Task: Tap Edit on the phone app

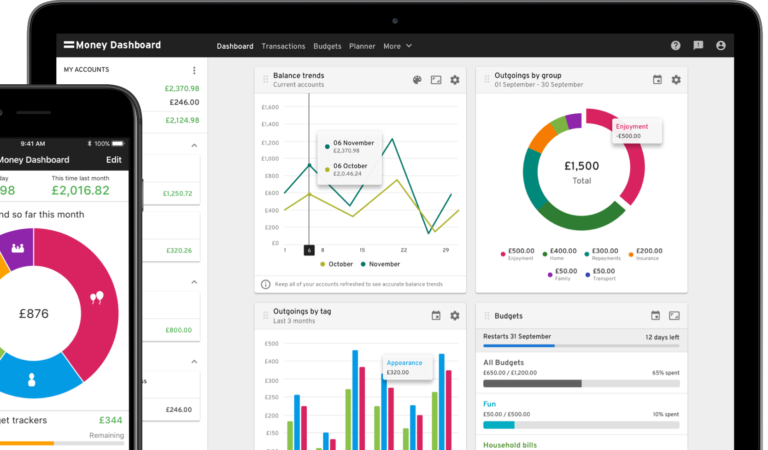Action: pos(114,160)
